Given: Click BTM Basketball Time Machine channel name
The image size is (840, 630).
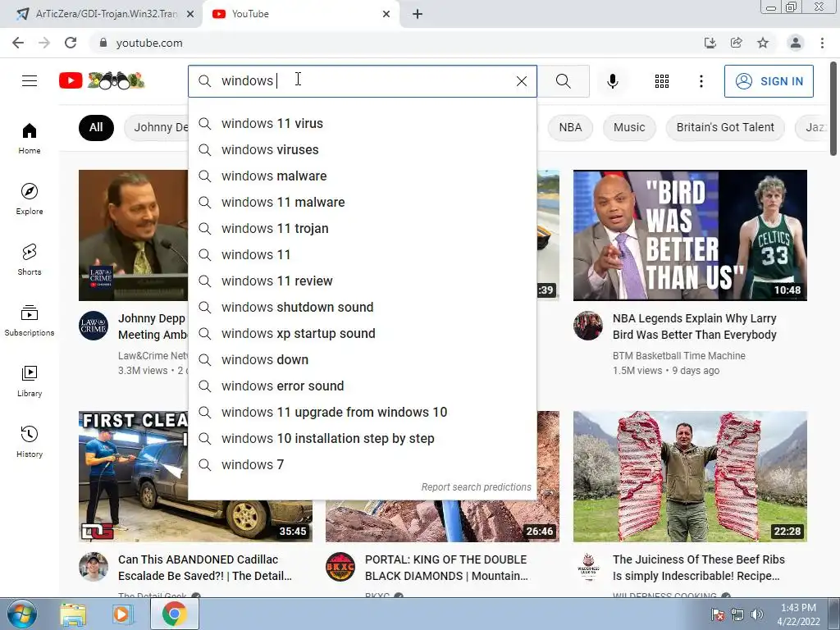Looking at the screenshot, I should point(678,356).
